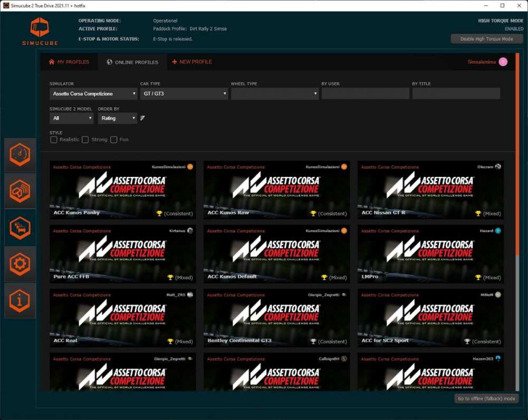The height and width of the screenshot is (420, 528).
Task: Click Go to offline (fallback) mode button
Action: tap(487, 398)
